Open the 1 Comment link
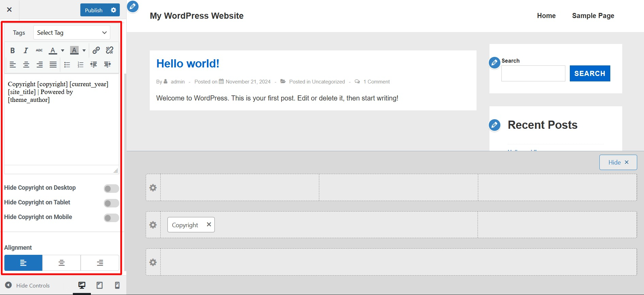Screen dimensions: 644x295 [376, 82]
